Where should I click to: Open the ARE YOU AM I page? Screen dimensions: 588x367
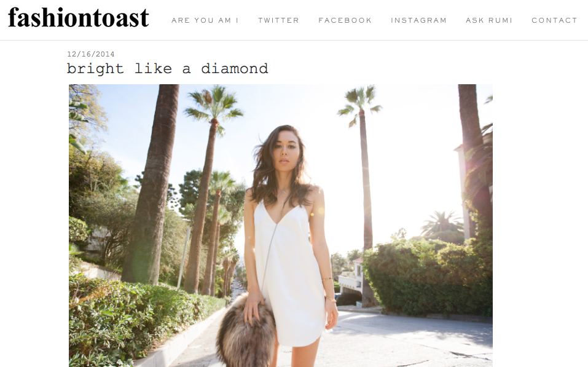click(x=205, y=20)
